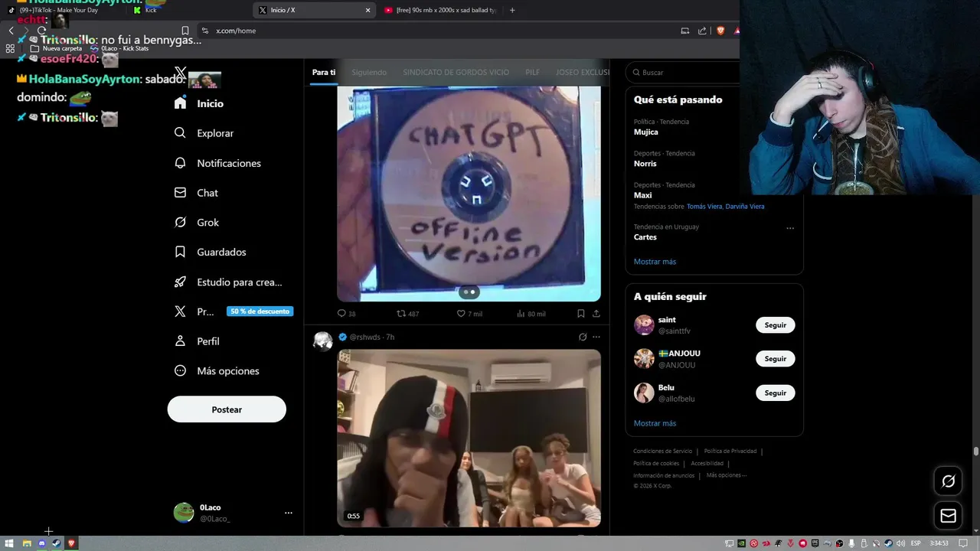The image size is (980, 551).
Task: Close the Inicio / X browser tab
Action: (367, 10)
